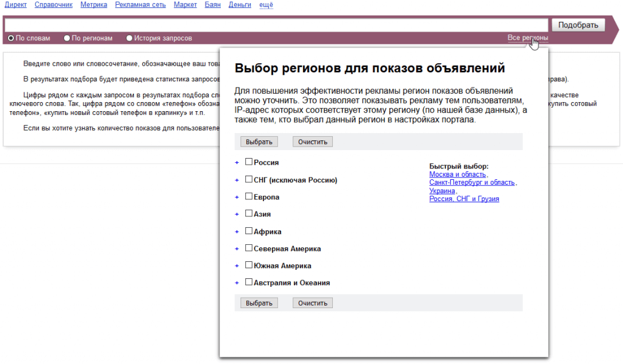
Task: Open the Все регионы link
Action: coord(529,37)
